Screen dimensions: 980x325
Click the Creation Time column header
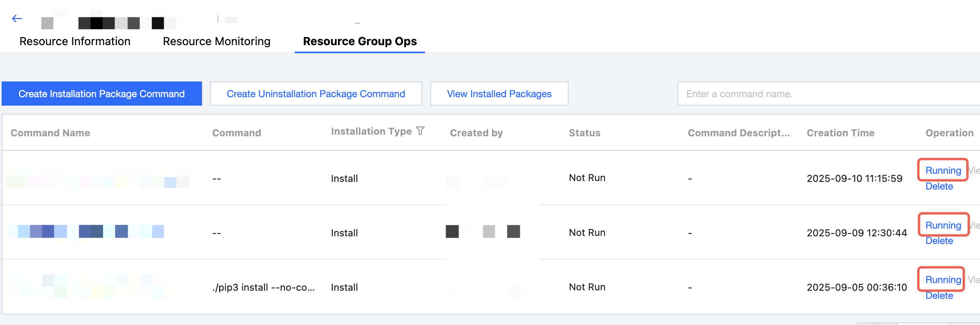tap(840, 133)
